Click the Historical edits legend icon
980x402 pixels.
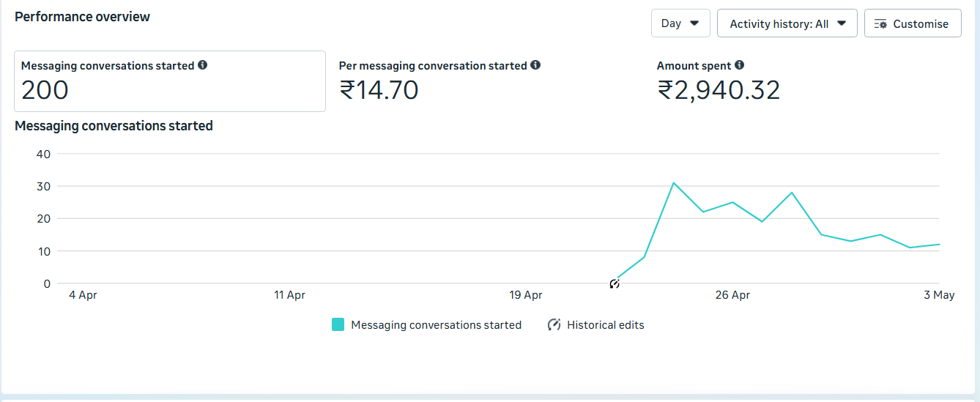click(x=554, y=324)
